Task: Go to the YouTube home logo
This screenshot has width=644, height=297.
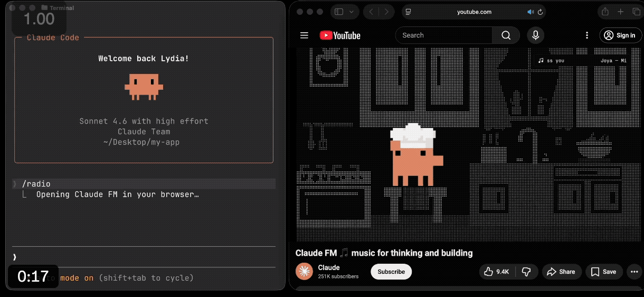Action: point(340,35)
